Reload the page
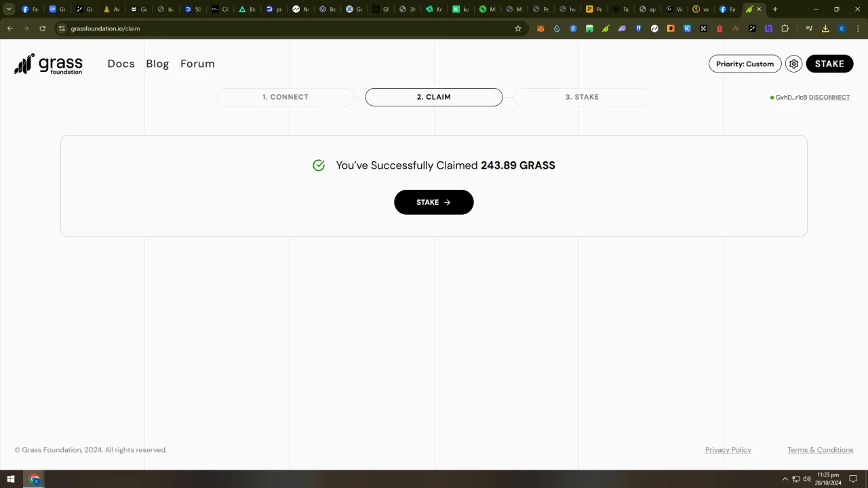The image size is (868, 488). pyautogui.click(x=42, y=28)
